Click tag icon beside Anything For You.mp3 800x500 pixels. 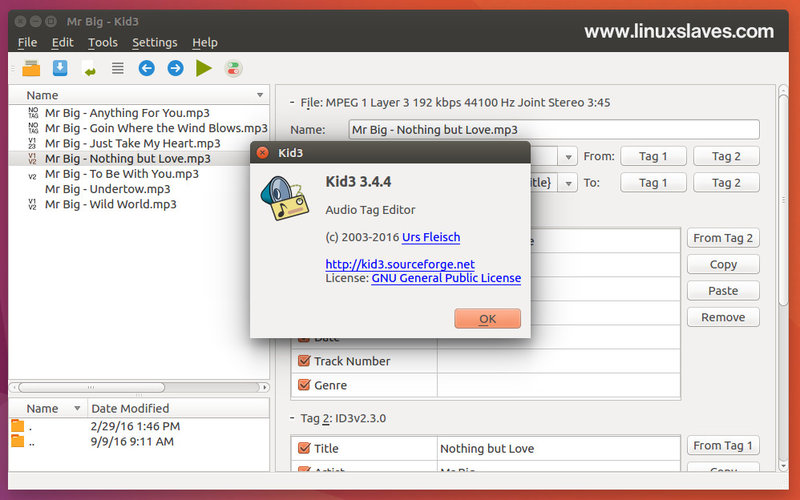pos(33,113)
